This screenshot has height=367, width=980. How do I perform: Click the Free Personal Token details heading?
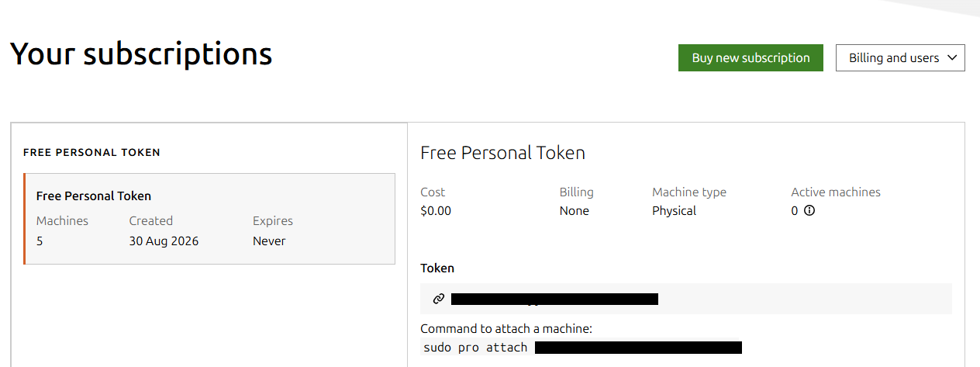502,153
